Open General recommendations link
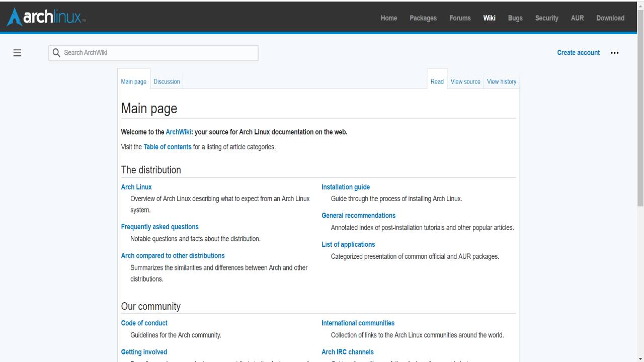This screenshot has height=362, width=644. coord(359,216)
